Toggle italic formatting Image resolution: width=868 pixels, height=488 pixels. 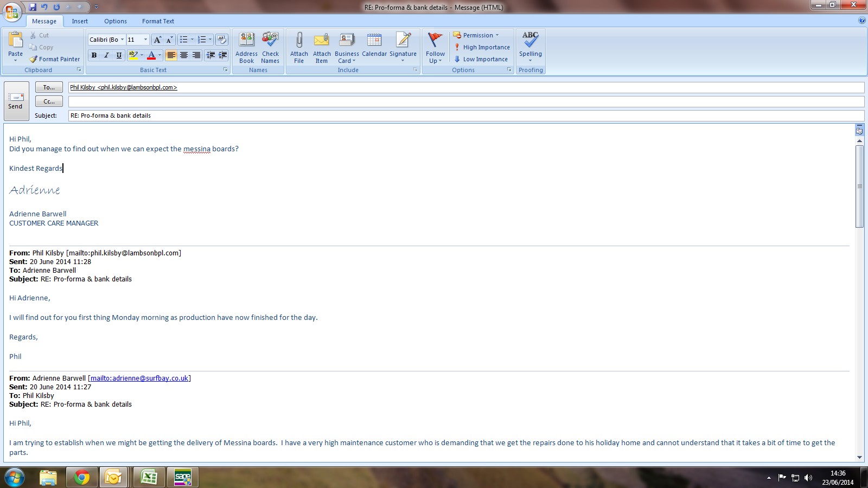pos(106,55)
